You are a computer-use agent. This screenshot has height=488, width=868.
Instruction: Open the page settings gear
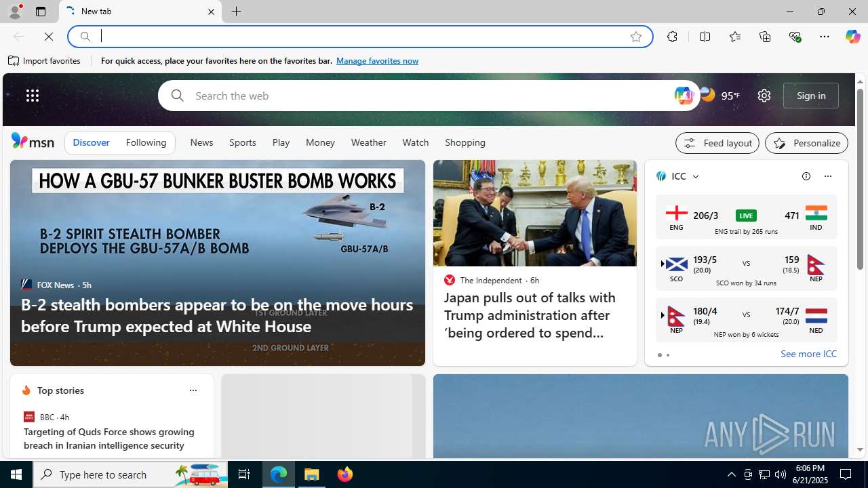tap(764, 96)
